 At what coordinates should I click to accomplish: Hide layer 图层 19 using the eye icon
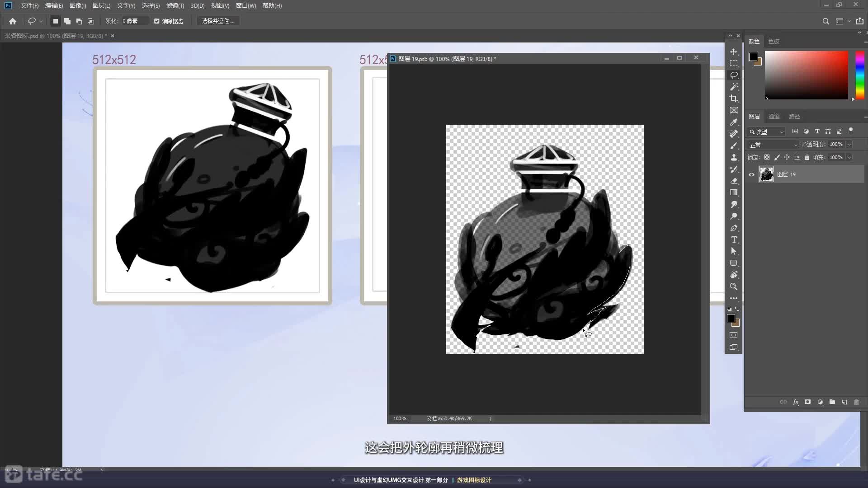coord(751,174)
